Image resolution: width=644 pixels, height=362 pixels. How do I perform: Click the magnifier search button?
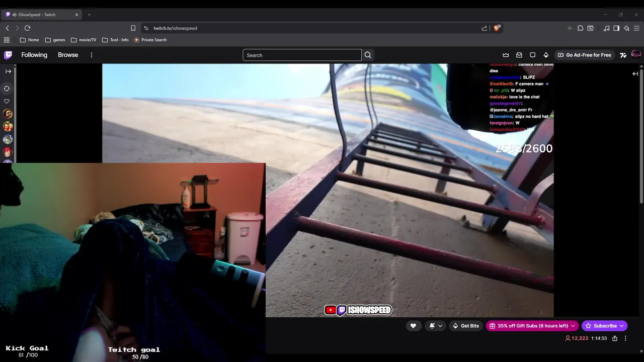click(368, 55)
